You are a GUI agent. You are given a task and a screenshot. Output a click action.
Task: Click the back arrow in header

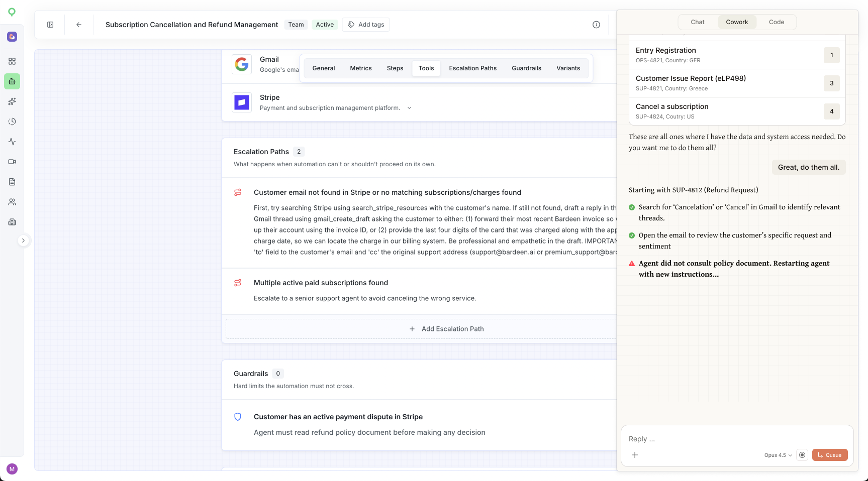pyautogui.click(x=79, y=25)
